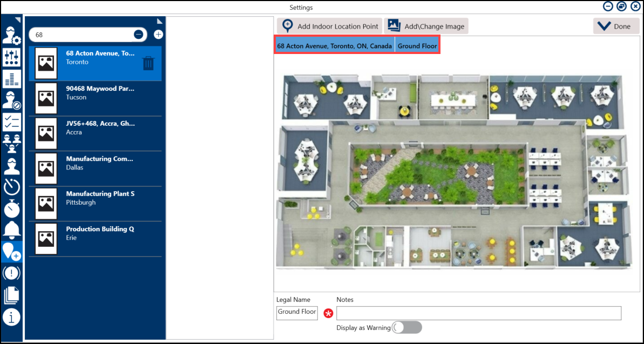Viewport: 644px width, 344px height.
Task: Collapse the location list panel corner arrow
Action: pyautogui.click(x=159, y=21)
